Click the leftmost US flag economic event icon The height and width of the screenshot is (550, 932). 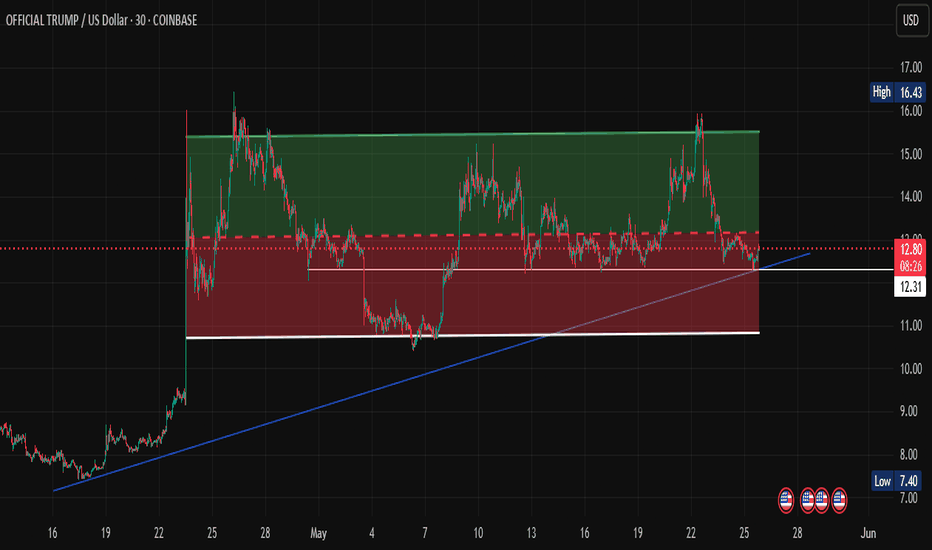786,500
